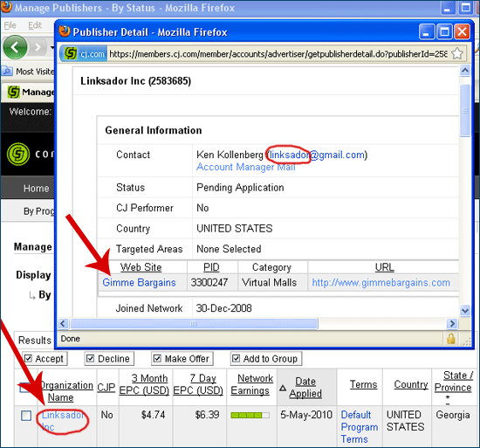
Task: Click the Firefox icon in the Publisher Detail title bar
Action: coord(65,31)
